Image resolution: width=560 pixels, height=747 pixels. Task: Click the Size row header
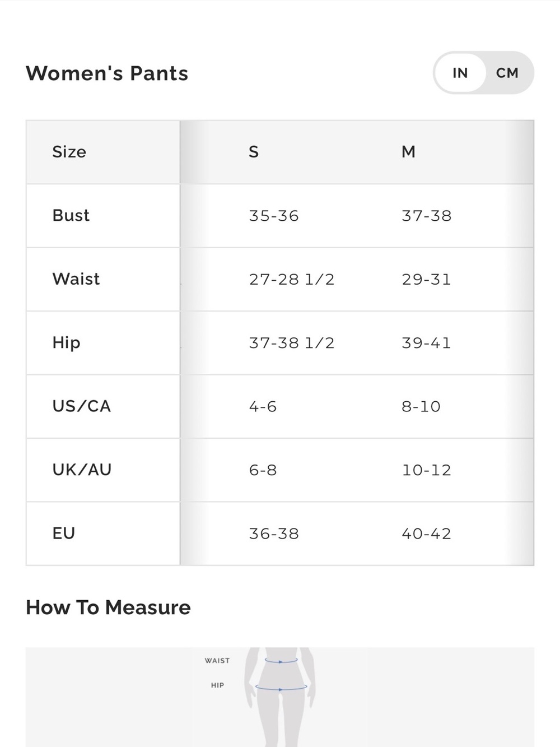pos(69,152)
